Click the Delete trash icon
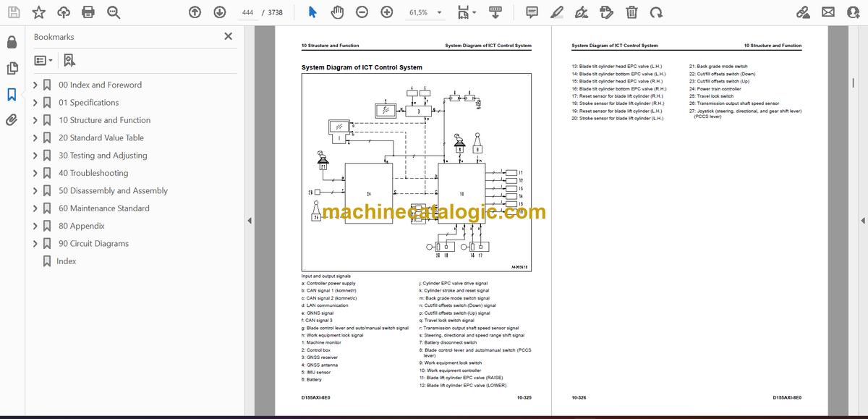 tap(631, 12)
